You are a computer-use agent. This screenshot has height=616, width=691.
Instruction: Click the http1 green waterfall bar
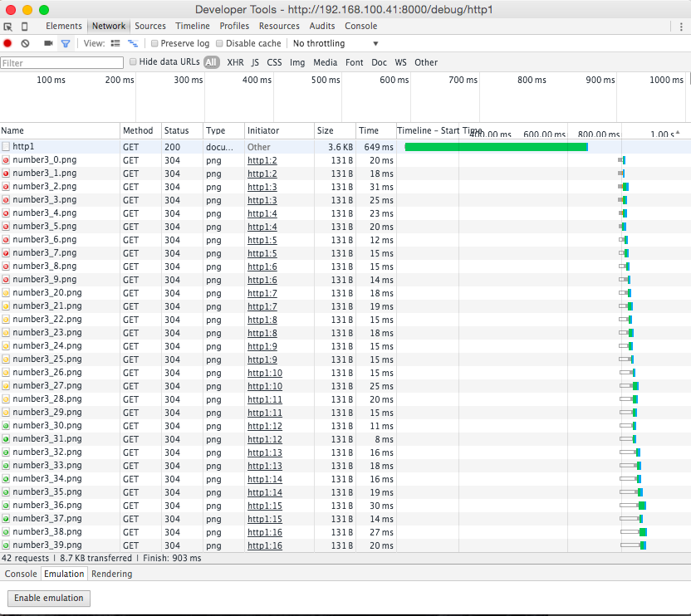click(496, 147)
